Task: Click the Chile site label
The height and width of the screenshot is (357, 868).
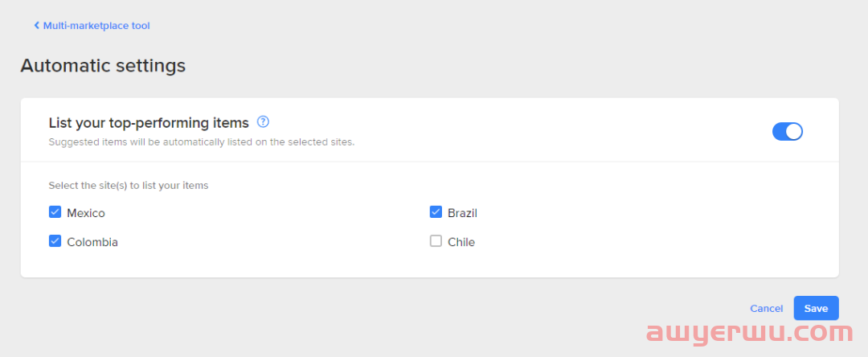Action: coord(461,243)
